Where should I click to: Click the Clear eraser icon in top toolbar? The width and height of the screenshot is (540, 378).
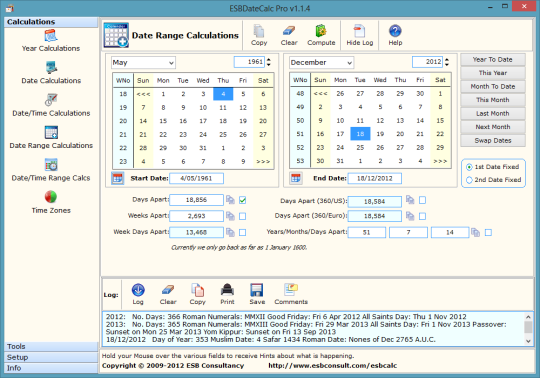tap(289, 35)
